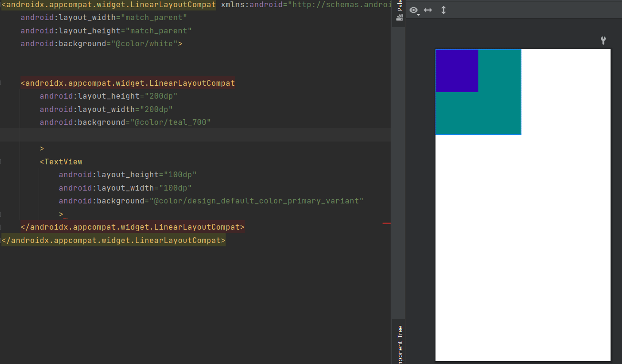Click the orientation swap arrows icon

(x=428, y=10)
